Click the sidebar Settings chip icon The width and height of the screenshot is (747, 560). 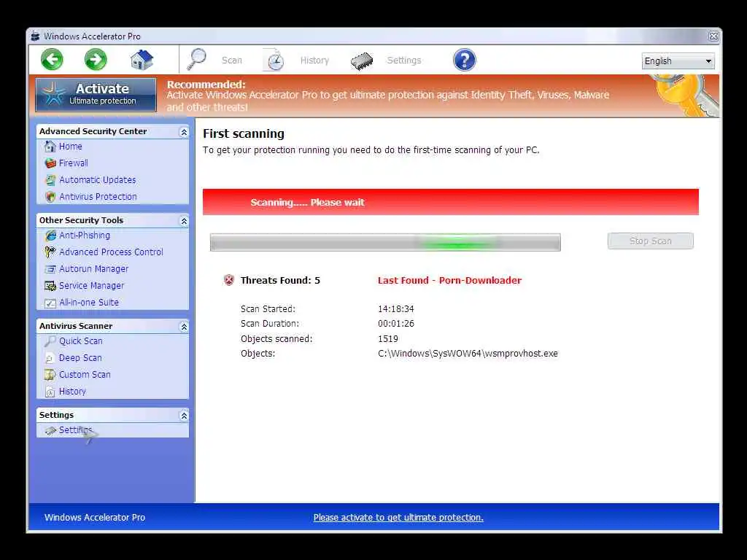(x=50, y=430)
